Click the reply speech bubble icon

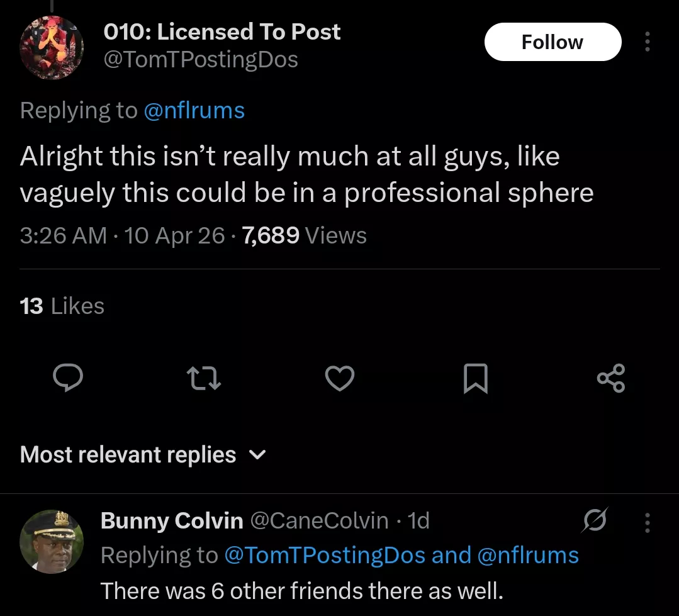(68, 378)
